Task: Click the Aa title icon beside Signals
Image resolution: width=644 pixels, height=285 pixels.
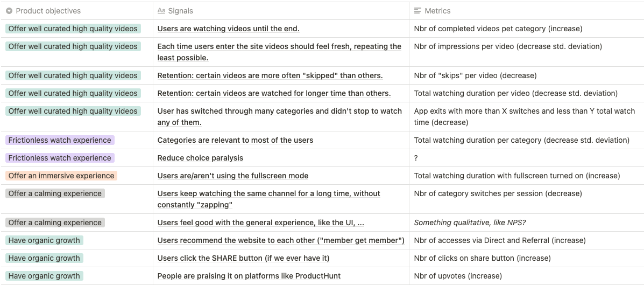Action: [x=161, y=11]
